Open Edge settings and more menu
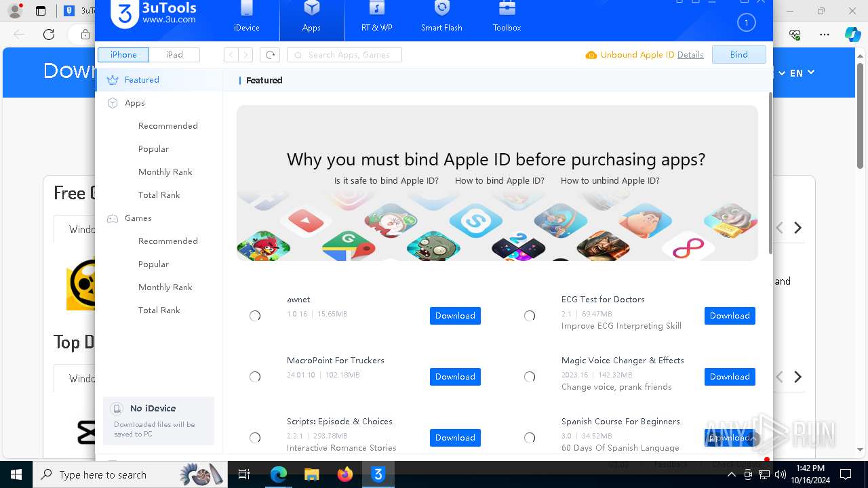The width and height of the screenshot is (868, 488). click(x=825, y=35)
